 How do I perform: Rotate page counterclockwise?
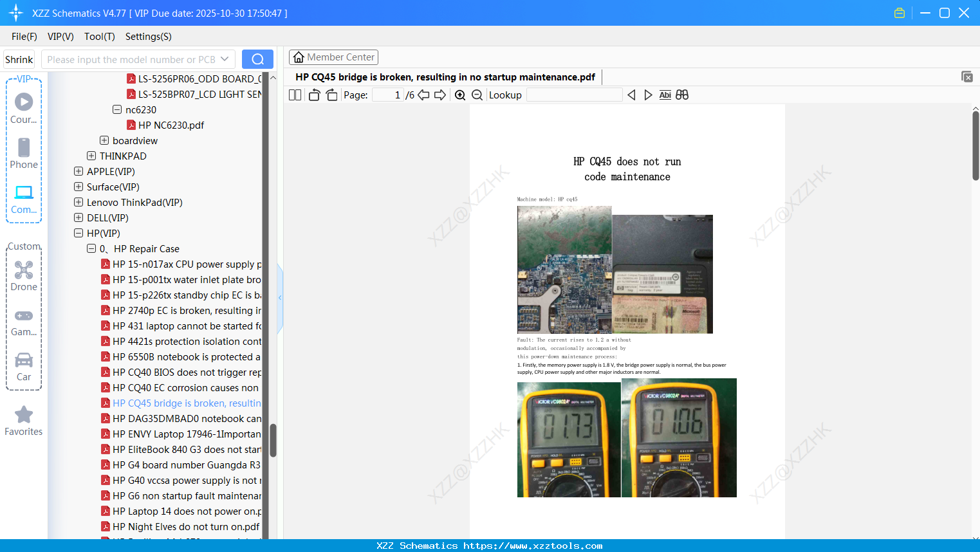pyautogui.click(x=314, y=95)
